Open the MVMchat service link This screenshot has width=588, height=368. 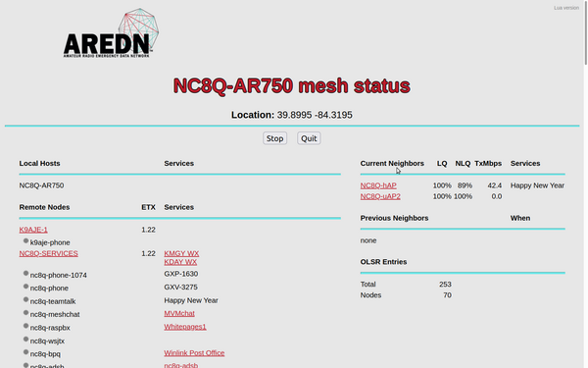click(179, 313)
